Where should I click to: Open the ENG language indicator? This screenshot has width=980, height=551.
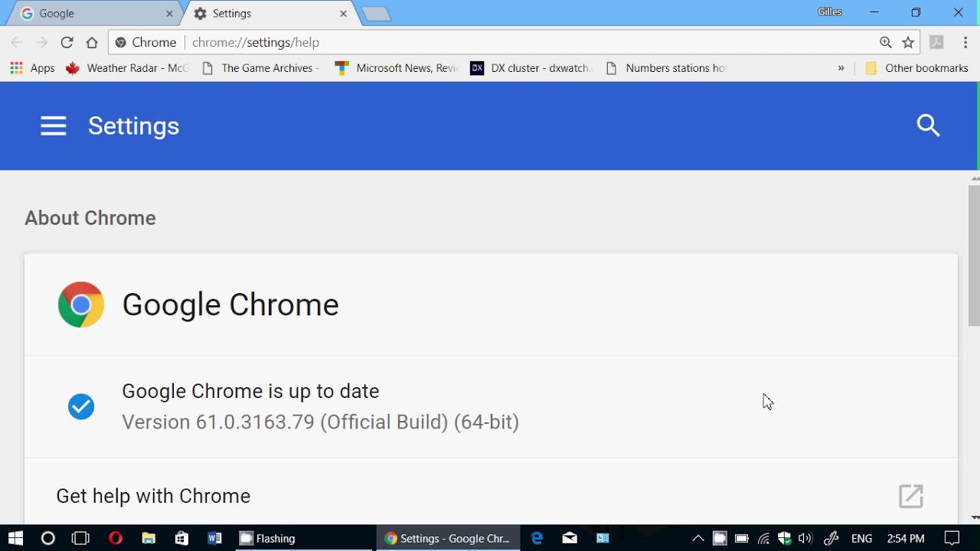[x=861, y=539]
